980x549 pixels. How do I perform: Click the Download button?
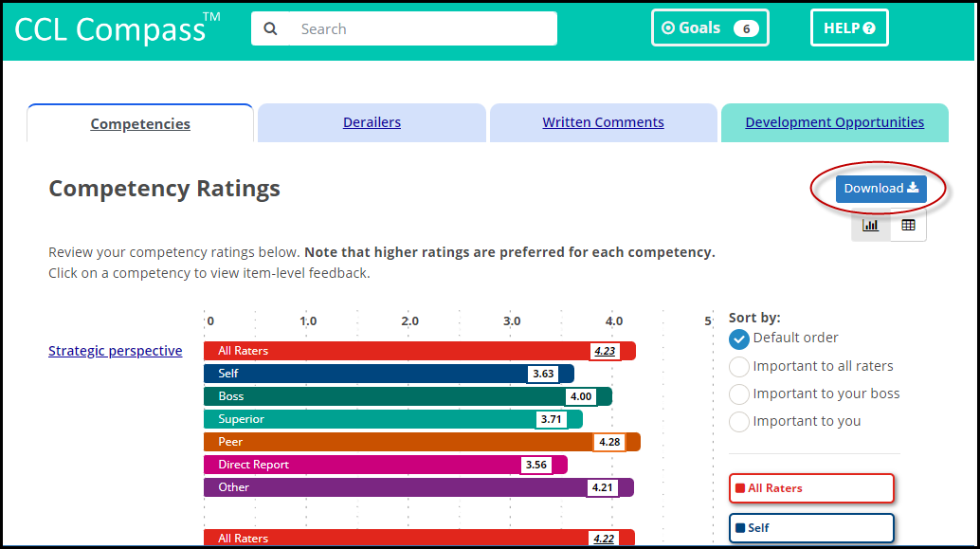click(x=880, y=189)
